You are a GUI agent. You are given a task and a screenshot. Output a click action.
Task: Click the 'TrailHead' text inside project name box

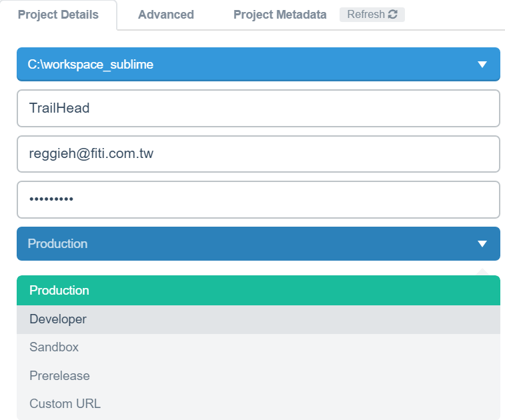click(59, 108)
